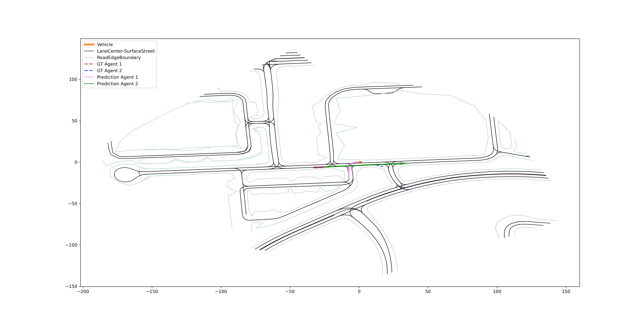Viewport: 644px width, 322px height.
Task: Click the black LaneCenter legend line sample
Action: [x=89, y=51]
